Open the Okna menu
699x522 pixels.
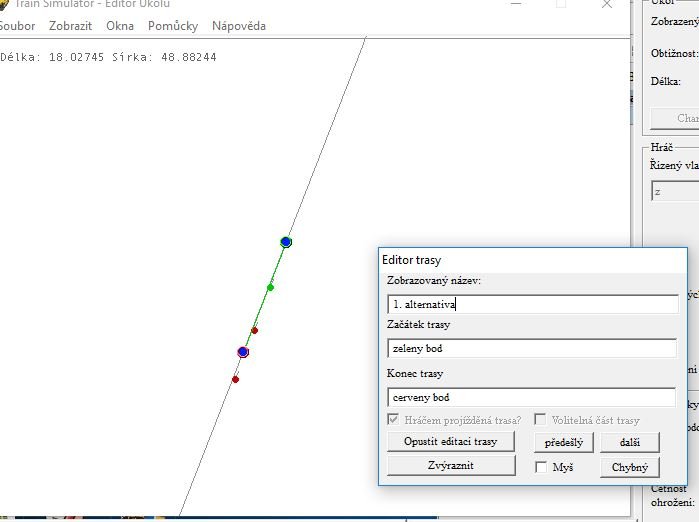point(120,26)
